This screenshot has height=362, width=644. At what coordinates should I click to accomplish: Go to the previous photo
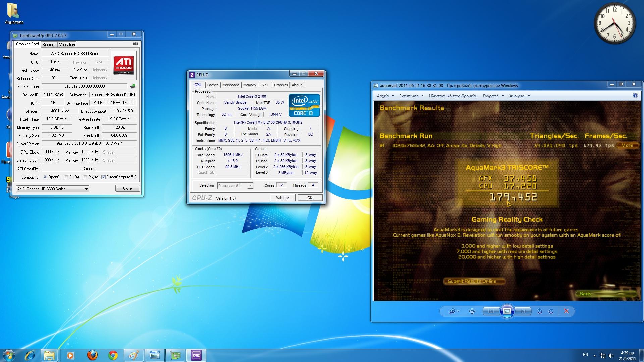point(491,311)
